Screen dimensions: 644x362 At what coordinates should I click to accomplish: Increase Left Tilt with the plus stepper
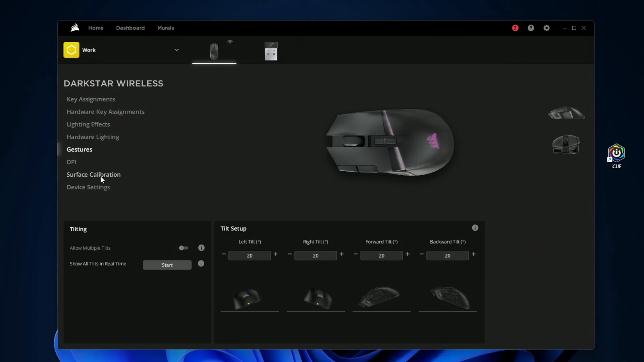[x=276, y=255]
